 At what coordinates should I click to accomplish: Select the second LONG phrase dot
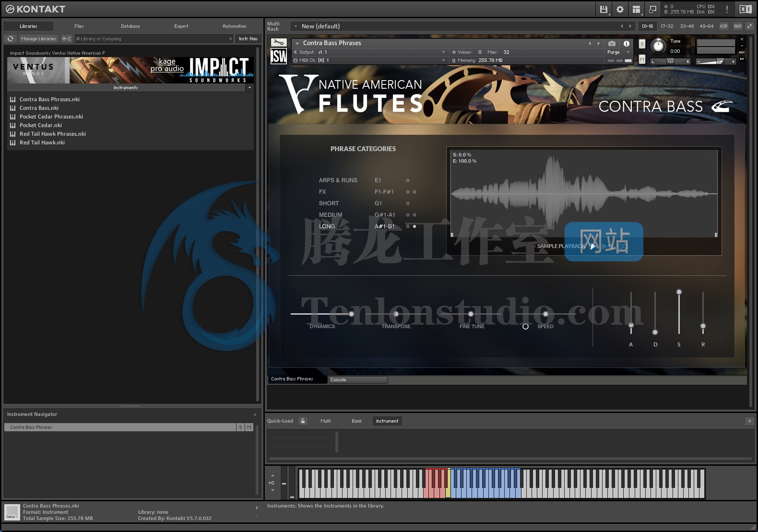pos(415,226)
